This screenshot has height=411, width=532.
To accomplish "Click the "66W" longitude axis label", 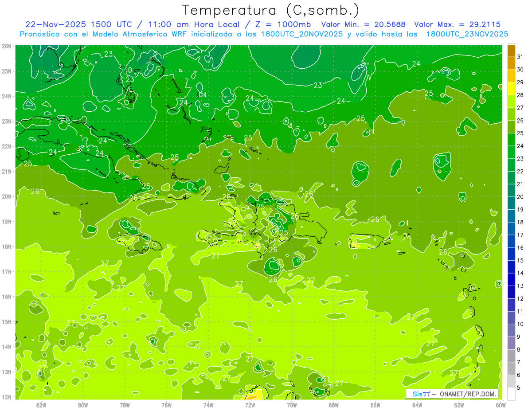I will [376, 405].
